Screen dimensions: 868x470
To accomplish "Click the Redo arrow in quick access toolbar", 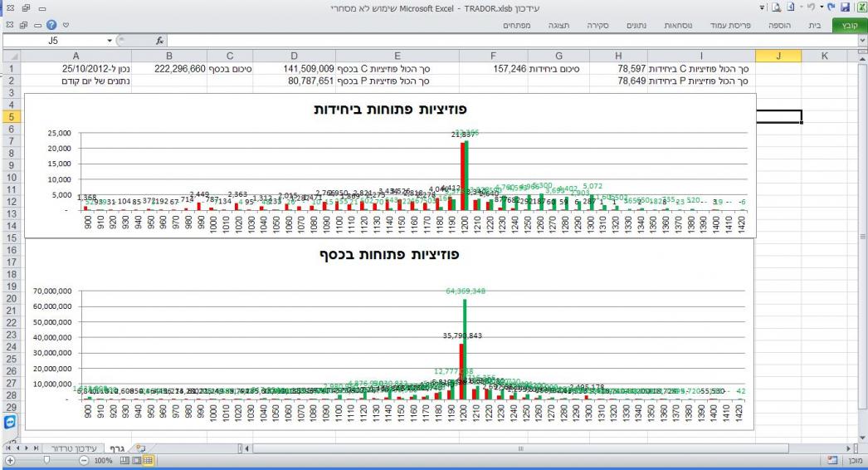I will [830, 7].
